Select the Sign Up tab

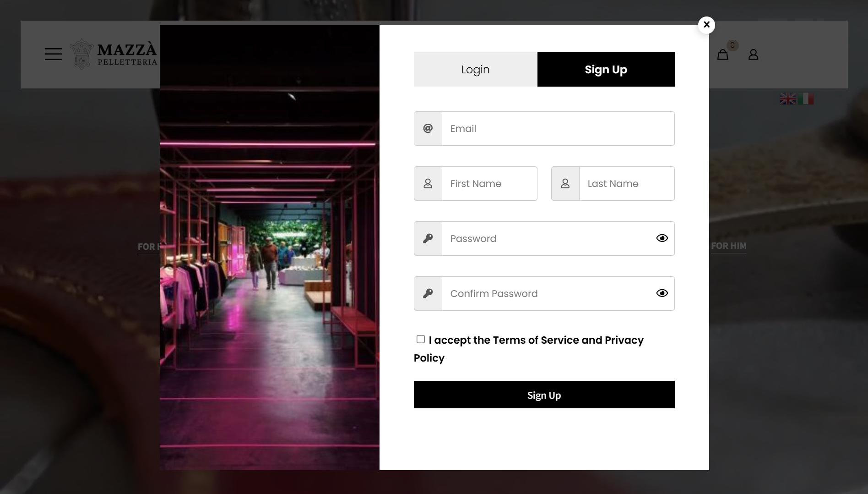pos(606,70)
